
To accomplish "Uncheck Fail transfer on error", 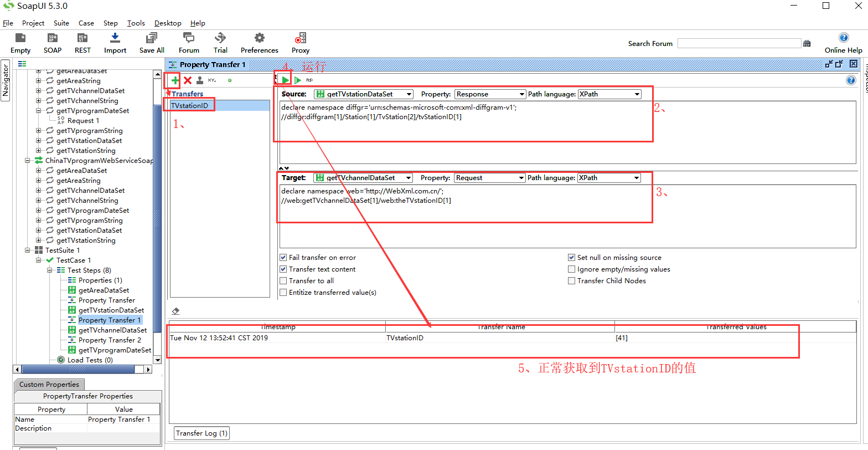I will click(x=283, y=258).
